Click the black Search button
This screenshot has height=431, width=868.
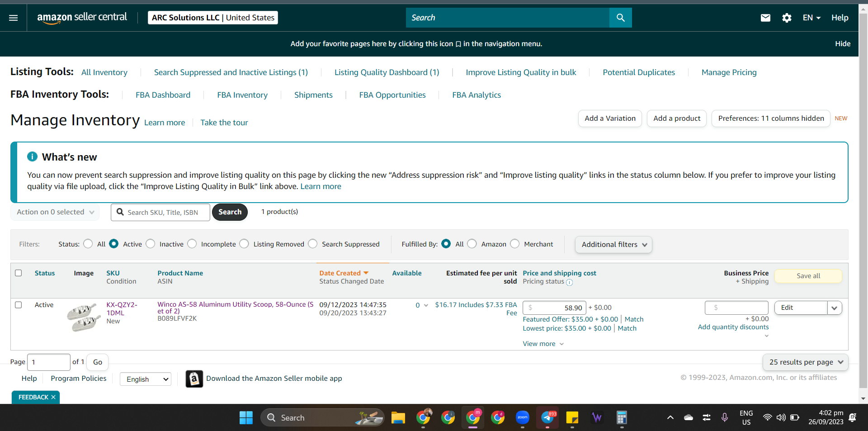pyautogui.click(x=230, y=212)
